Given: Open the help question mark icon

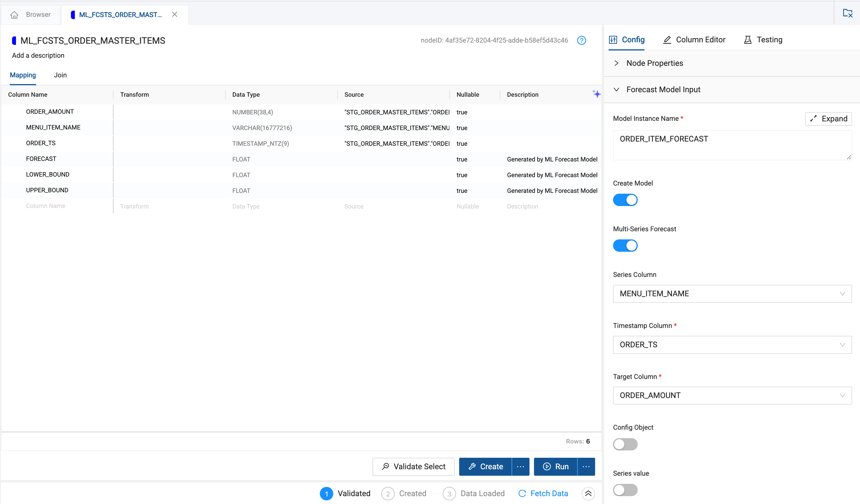Looking at the screenshot, I should [582, 40].
